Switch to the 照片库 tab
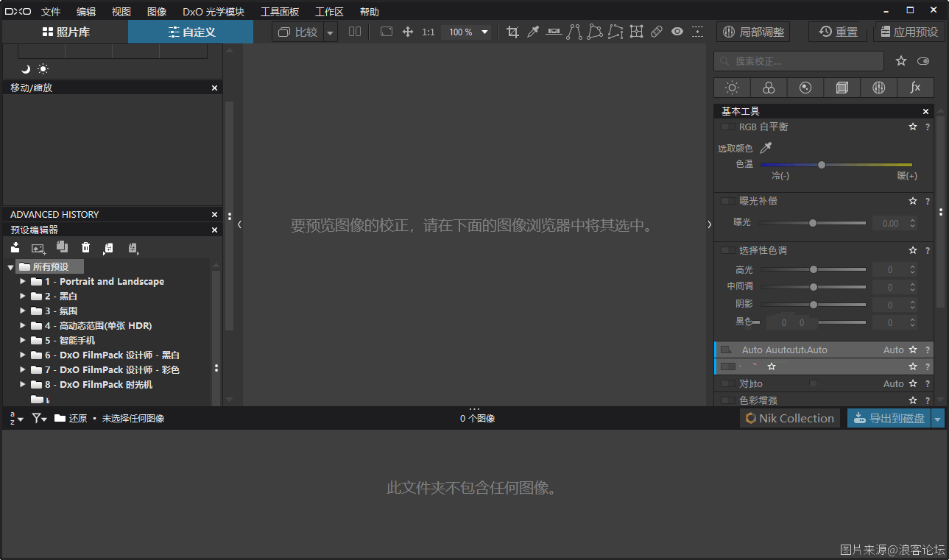This screenshot has width=949, height=560. (x=66, y=32)
